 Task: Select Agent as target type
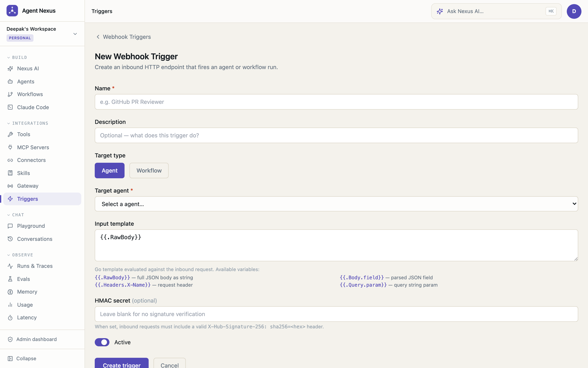pyautogui.click(x=110, y=170)
